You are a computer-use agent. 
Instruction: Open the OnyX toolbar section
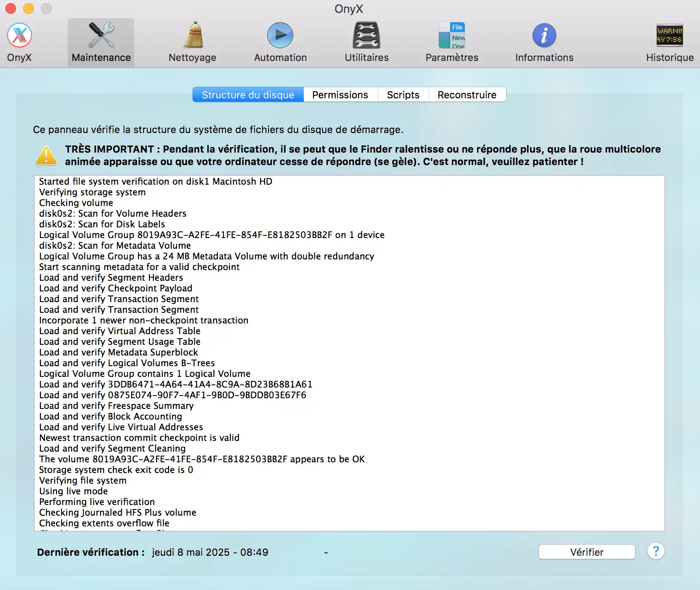pyautogui.click(x=19, y=43)
